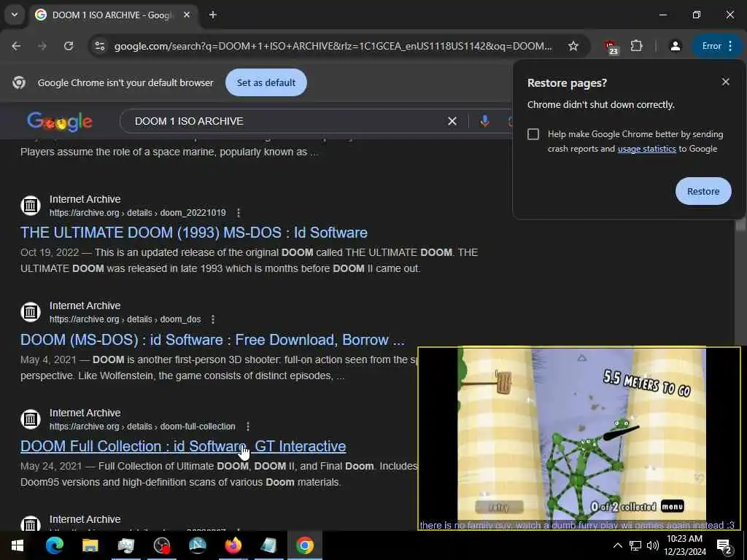Open the Error Chrome menu button

(718, 46)
